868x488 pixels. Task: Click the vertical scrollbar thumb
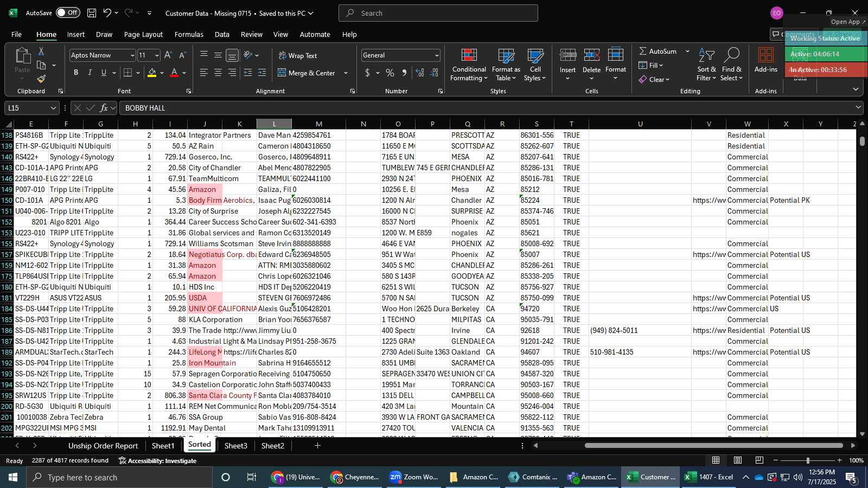pyautogui.click(x=862, y=141)
